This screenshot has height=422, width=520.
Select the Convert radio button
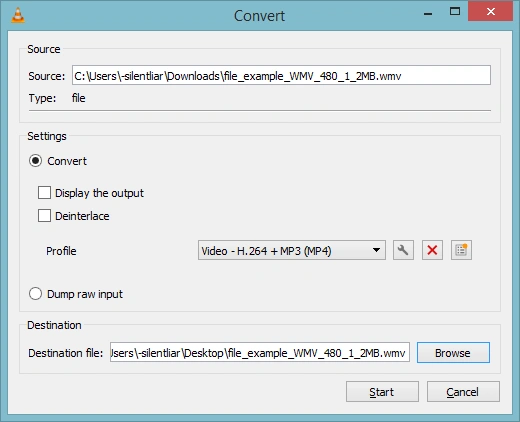click(35, 161)
